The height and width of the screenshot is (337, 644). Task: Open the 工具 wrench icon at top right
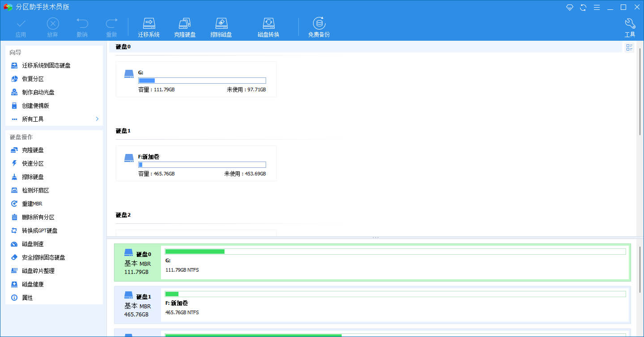630,26
